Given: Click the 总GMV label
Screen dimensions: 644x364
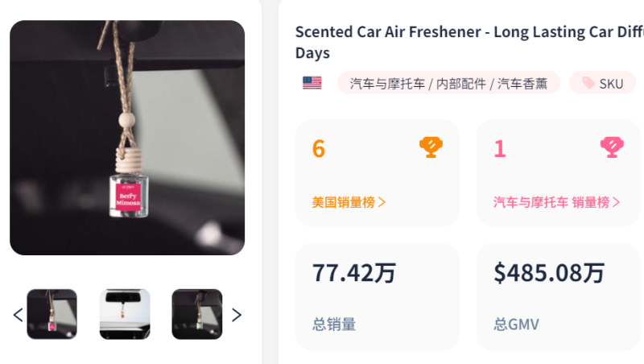Looking at the screenshot, I should (517, 325).
